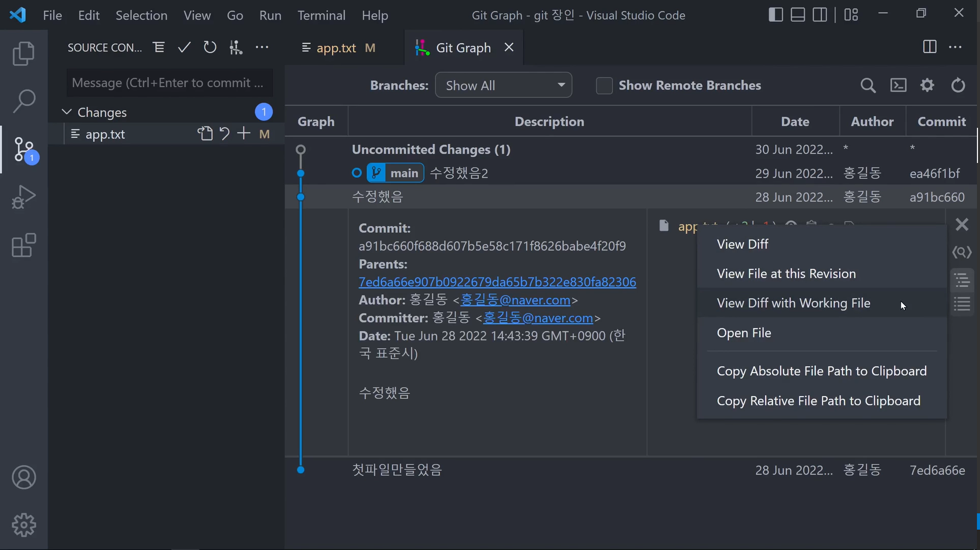Open the Extensions view
Screen dimensions: 980x550
point(23,246)
